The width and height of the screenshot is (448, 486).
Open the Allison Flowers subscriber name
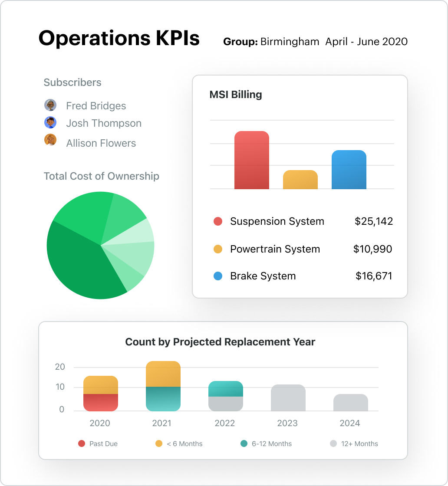101,143
